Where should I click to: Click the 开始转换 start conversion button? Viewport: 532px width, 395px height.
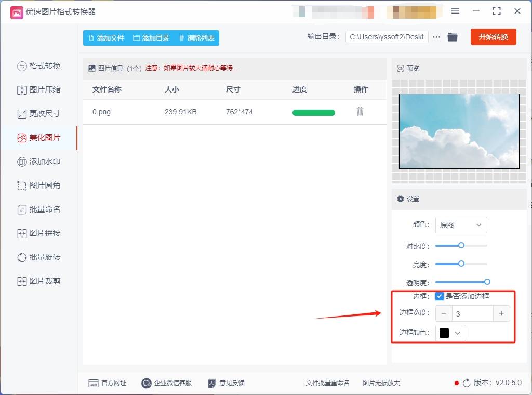point(493,37)
